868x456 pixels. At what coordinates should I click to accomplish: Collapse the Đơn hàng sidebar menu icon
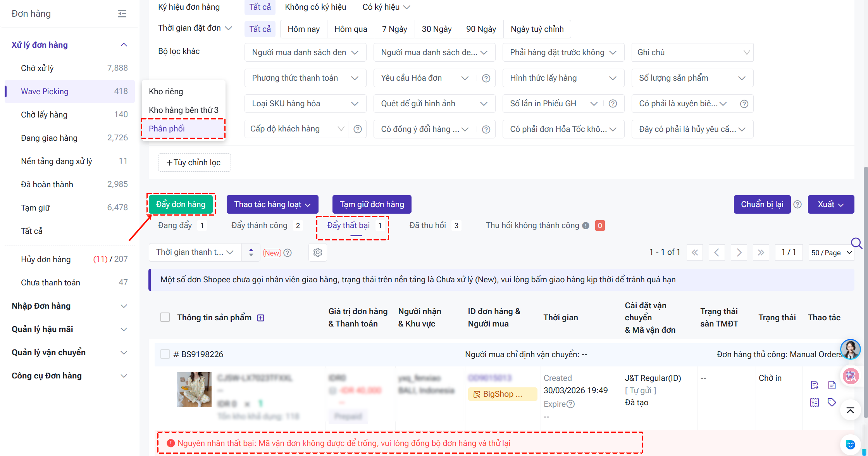pyautogui.click(x=122, y=14)
